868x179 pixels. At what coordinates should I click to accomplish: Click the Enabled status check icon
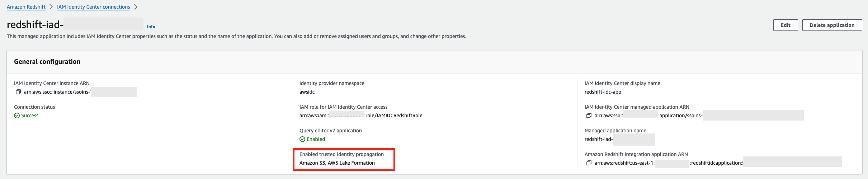click(x=302, y=139)
